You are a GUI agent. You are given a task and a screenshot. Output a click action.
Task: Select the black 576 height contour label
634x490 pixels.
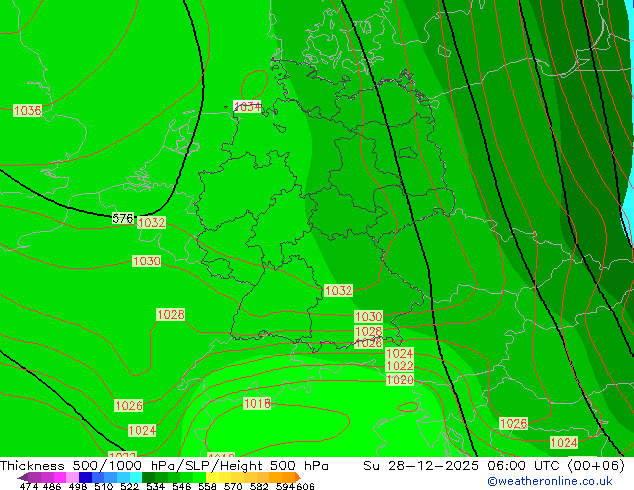coord(123,218)
